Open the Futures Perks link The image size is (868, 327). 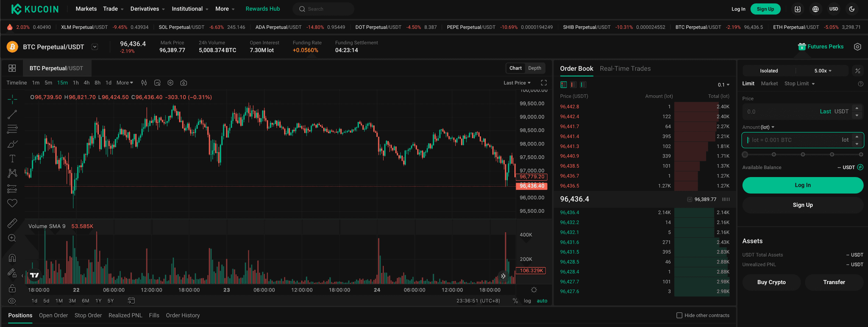point(821,47)
